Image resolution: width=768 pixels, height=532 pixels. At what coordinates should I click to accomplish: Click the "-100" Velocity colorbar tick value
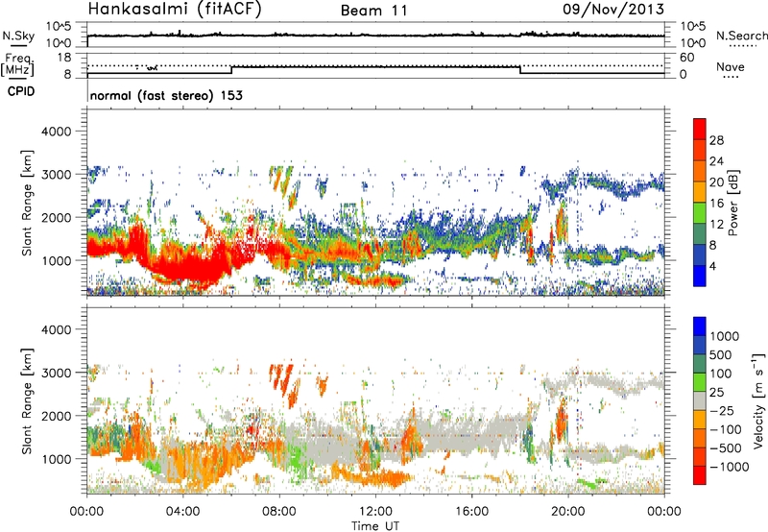click(x=725, y=429)
